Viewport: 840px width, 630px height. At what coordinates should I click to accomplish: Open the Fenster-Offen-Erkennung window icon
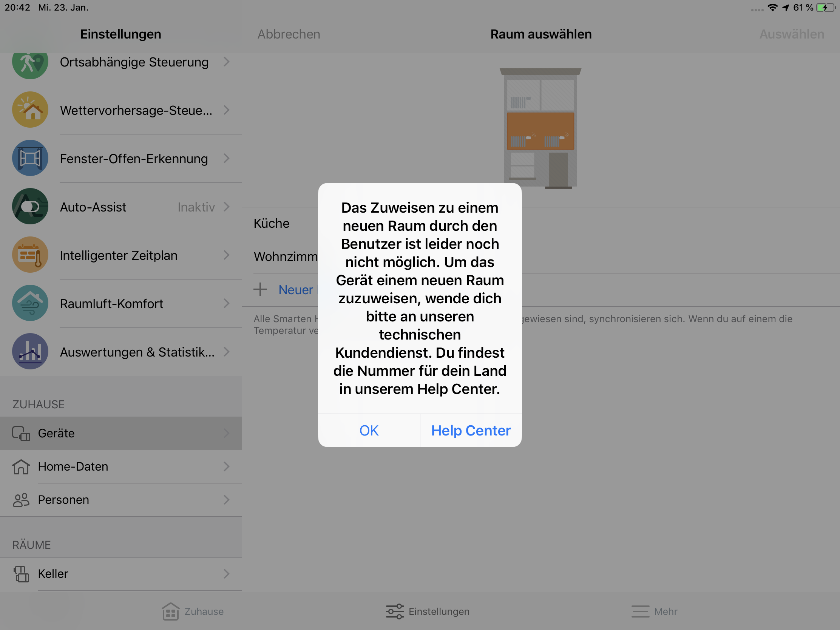(x=30, y=158)
